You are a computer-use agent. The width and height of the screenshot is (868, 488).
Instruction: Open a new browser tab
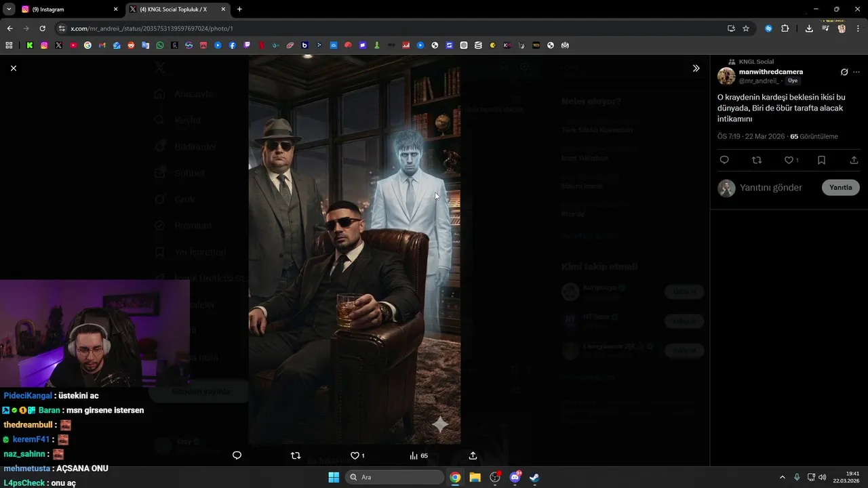click(239, 9)
